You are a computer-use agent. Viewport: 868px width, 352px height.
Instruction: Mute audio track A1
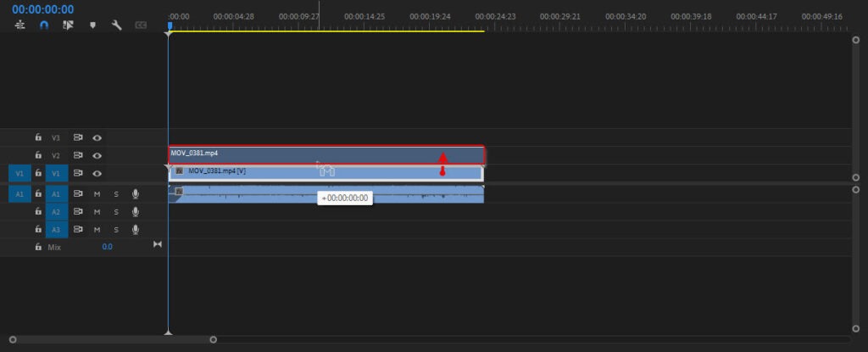(97, 194)
